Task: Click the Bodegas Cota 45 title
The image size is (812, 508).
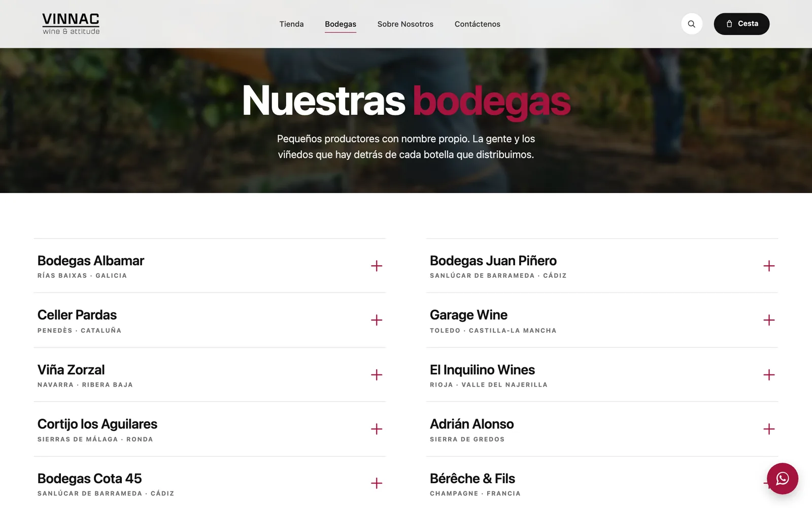Action: 89,479
